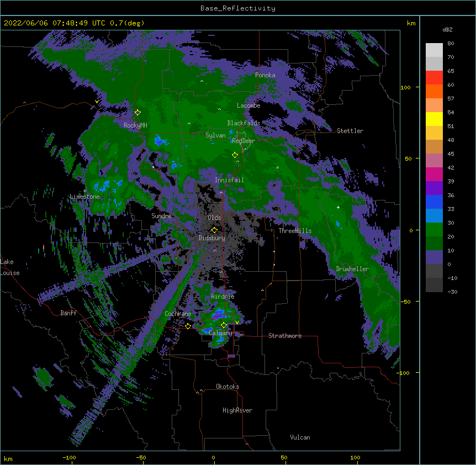
Task: Click the yellow marker near RockyMH
Action: [x=137, y=113]
